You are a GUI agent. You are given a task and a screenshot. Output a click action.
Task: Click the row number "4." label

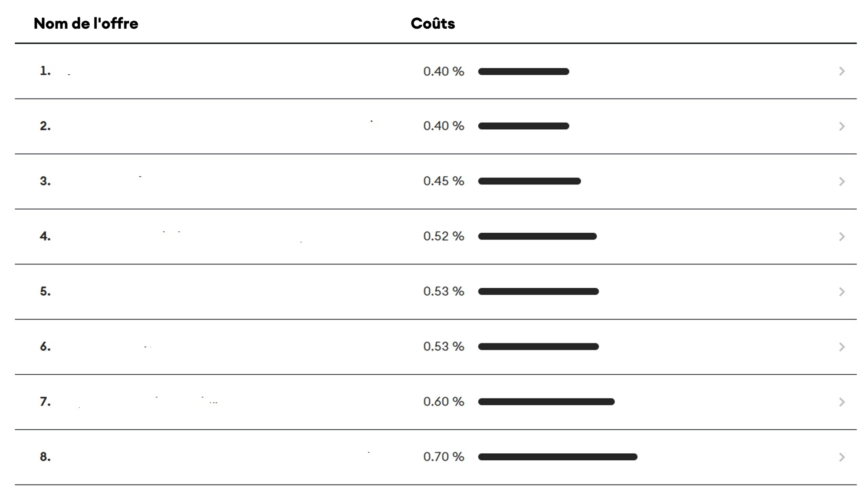45,236
